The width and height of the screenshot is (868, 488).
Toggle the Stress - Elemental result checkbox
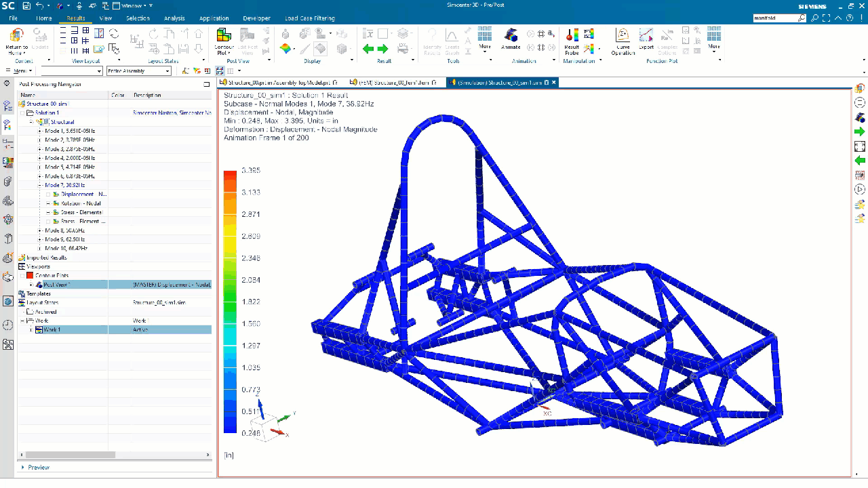49,212
